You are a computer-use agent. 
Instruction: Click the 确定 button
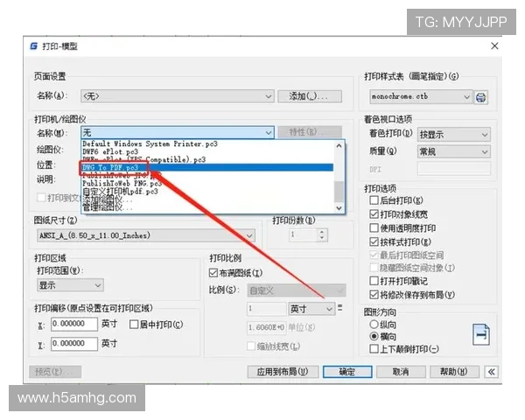pos(347,372)
